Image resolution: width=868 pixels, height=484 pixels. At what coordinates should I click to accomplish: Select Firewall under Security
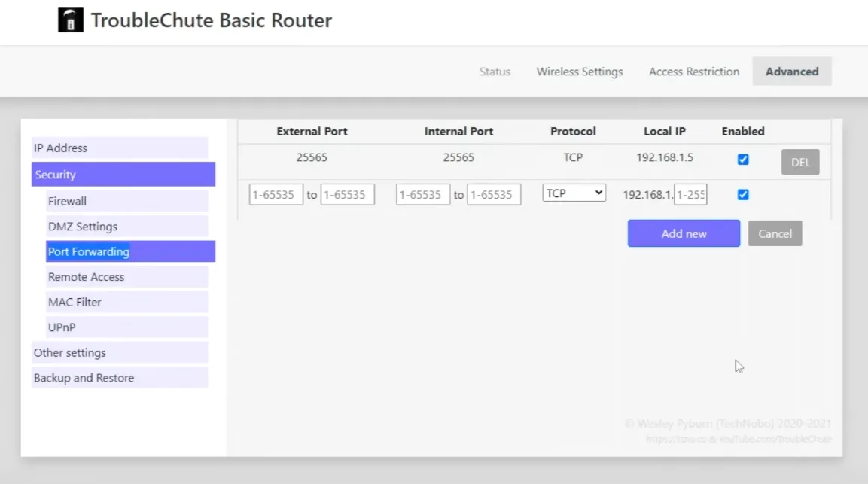(126, 201)
